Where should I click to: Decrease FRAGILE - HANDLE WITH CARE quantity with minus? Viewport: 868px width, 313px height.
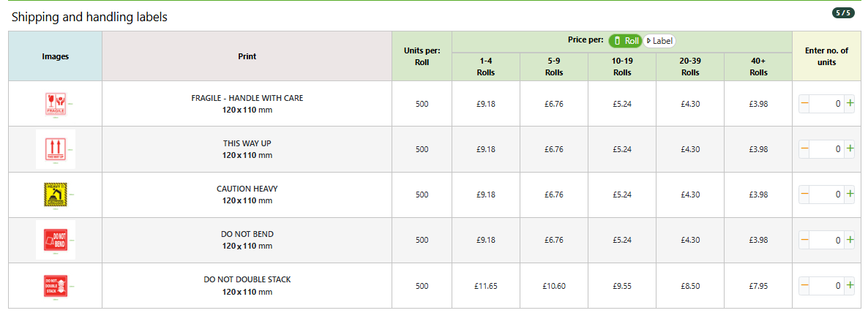pyautogui.click(x=804, y=103)
